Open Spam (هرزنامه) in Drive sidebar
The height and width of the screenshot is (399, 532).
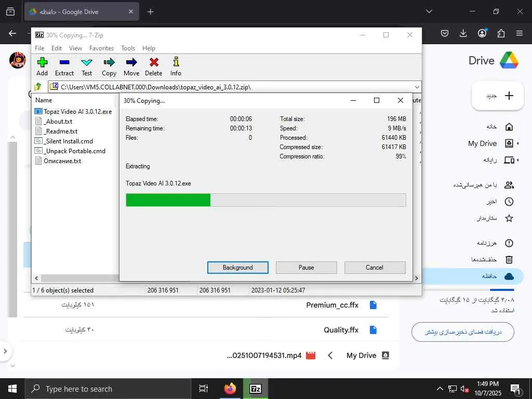[495, 243]
